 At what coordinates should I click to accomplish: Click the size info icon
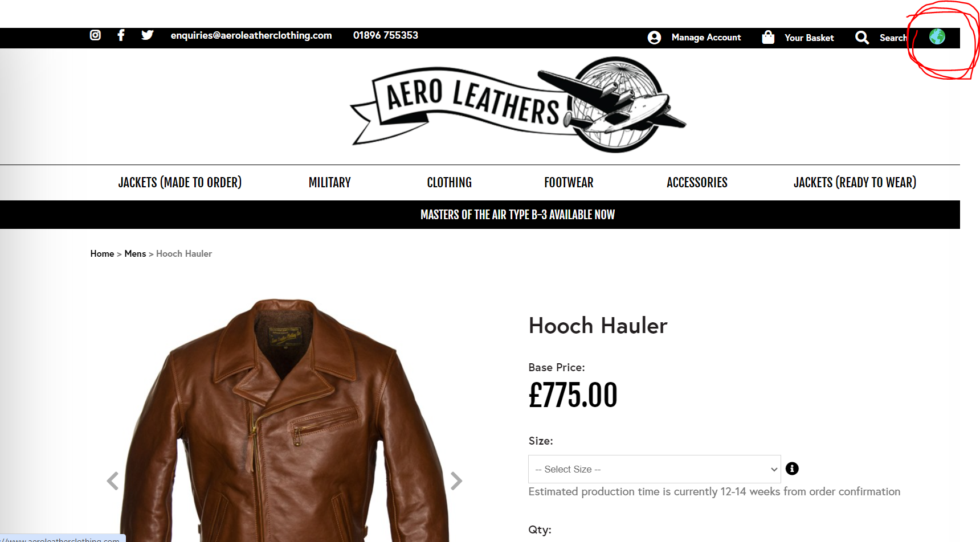pos(792,469)
